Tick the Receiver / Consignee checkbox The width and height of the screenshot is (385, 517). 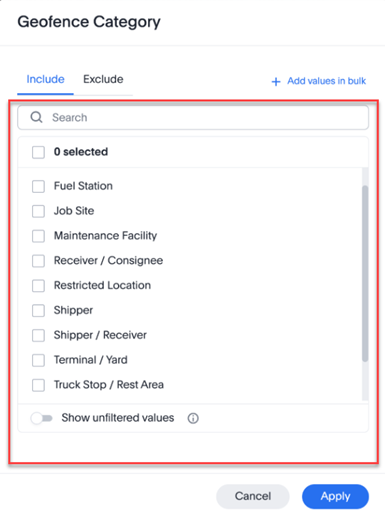38,261
